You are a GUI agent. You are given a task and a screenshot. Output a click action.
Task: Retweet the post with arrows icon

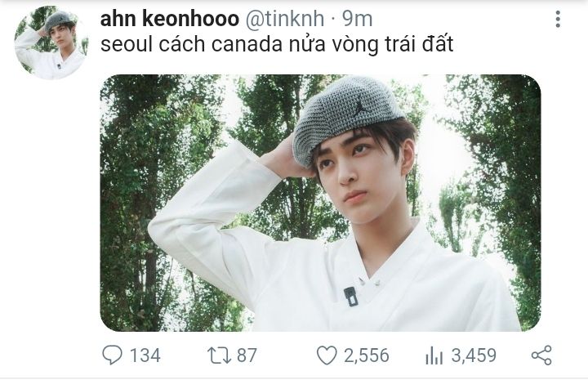pyautogui.click(x=220, y=355)
